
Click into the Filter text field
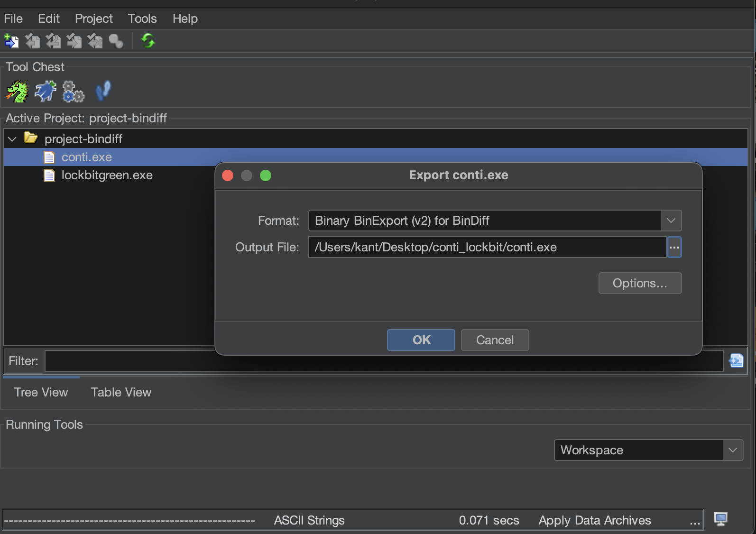tap(384, 361)
